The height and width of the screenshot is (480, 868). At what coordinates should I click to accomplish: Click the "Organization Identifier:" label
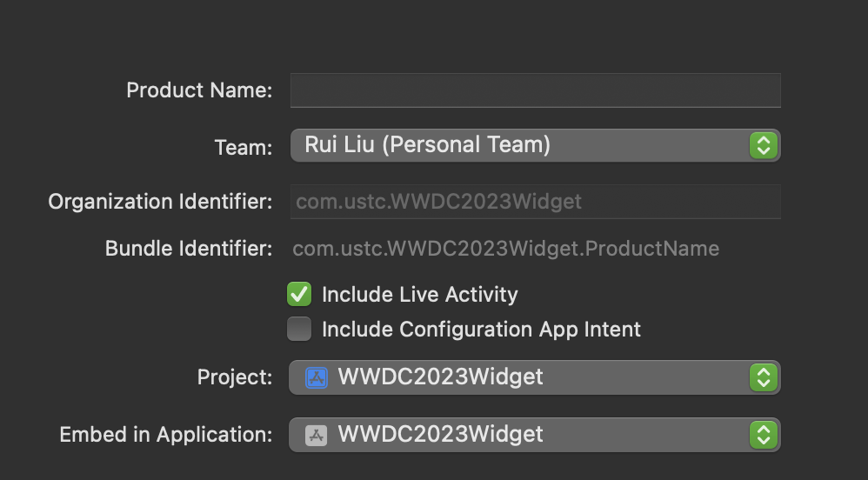[160, 202]
